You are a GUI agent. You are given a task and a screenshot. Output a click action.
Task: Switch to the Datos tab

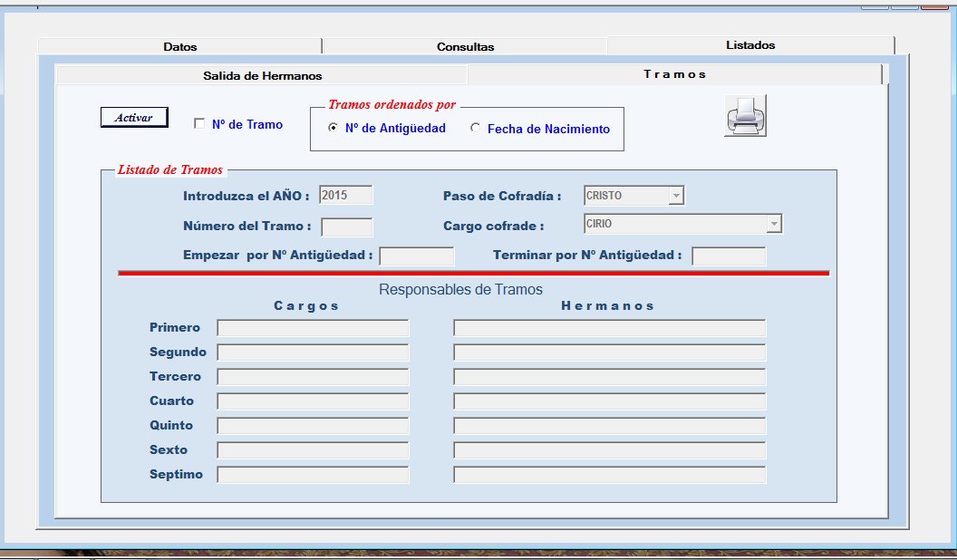pos(179,46)
